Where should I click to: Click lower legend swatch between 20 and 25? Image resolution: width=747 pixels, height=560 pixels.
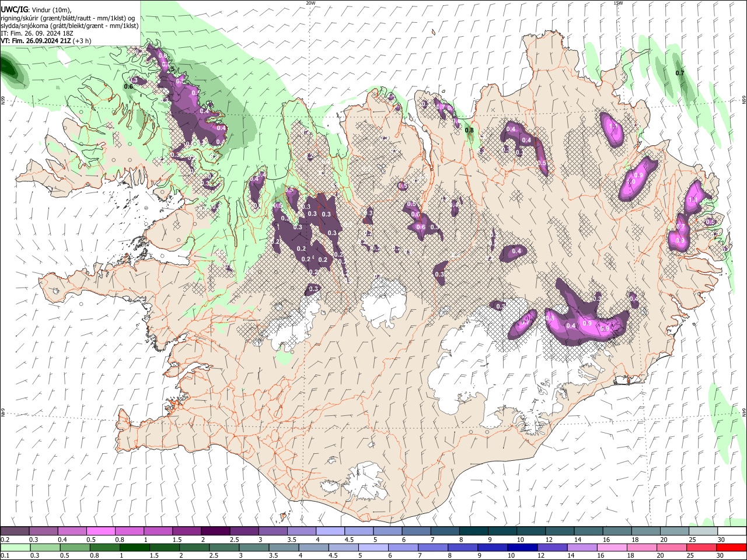point(671,547)
